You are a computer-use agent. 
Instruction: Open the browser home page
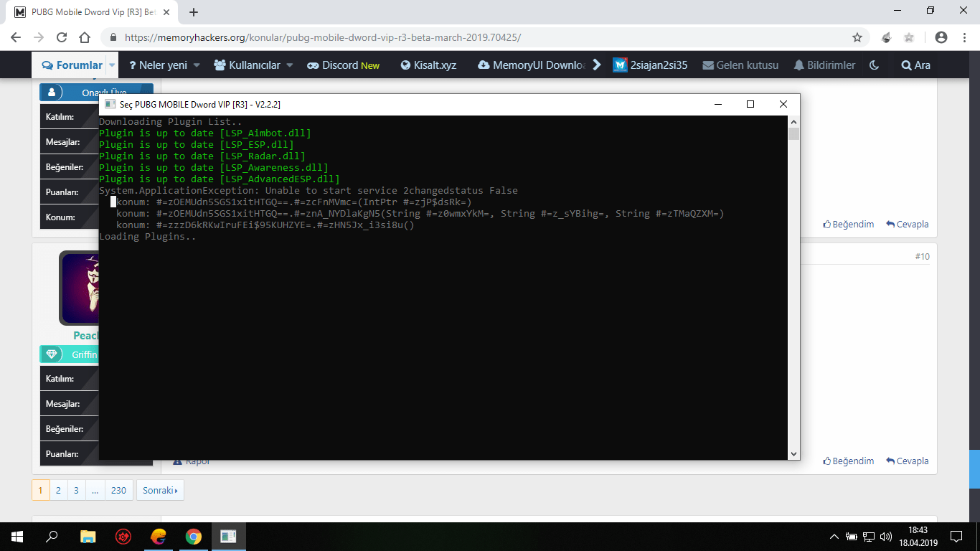pos(85,37)
